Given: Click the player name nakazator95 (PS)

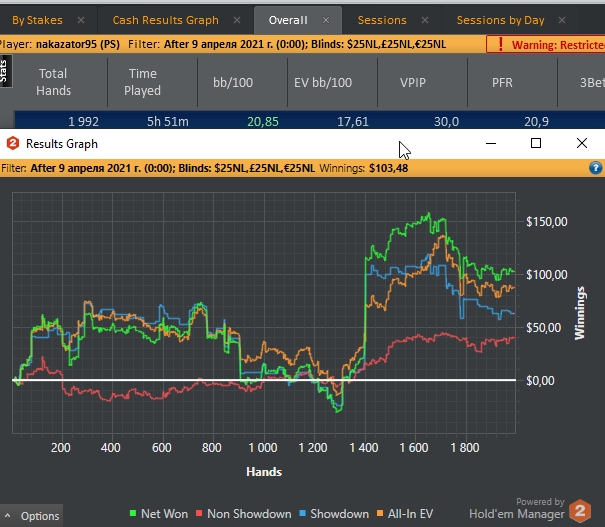Looking at the screenshot, I should pos(78,44).
